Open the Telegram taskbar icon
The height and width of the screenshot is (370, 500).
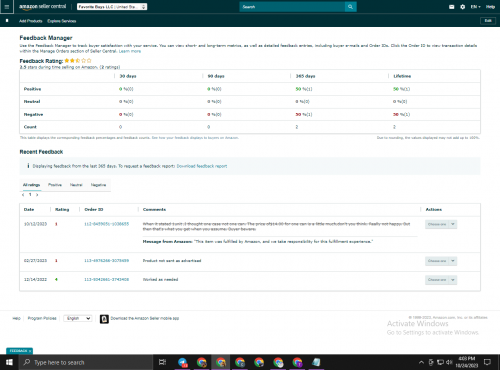[183, 362]
